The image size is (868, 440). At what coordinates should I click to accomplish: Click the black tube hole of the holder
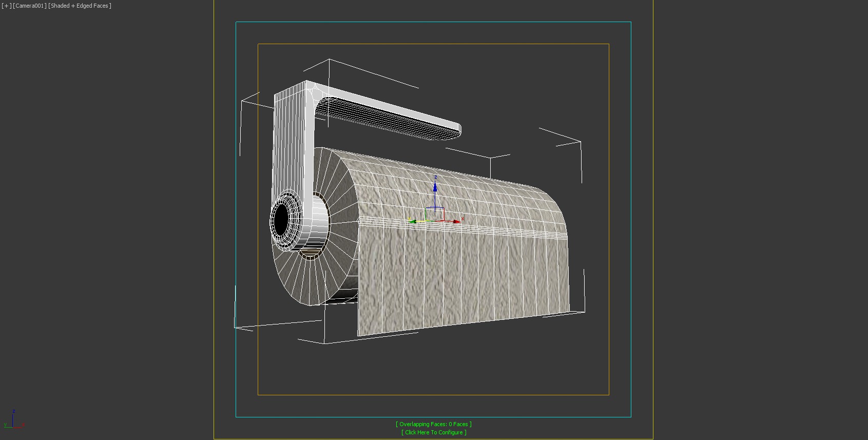coord(281,220)
